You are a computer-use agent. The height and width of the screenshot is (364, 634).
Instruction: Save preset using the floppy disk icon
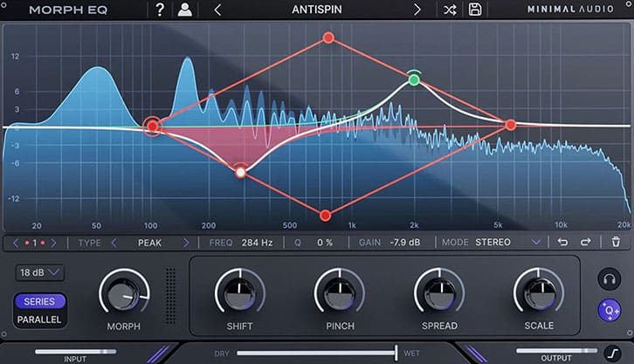[475, 10]
